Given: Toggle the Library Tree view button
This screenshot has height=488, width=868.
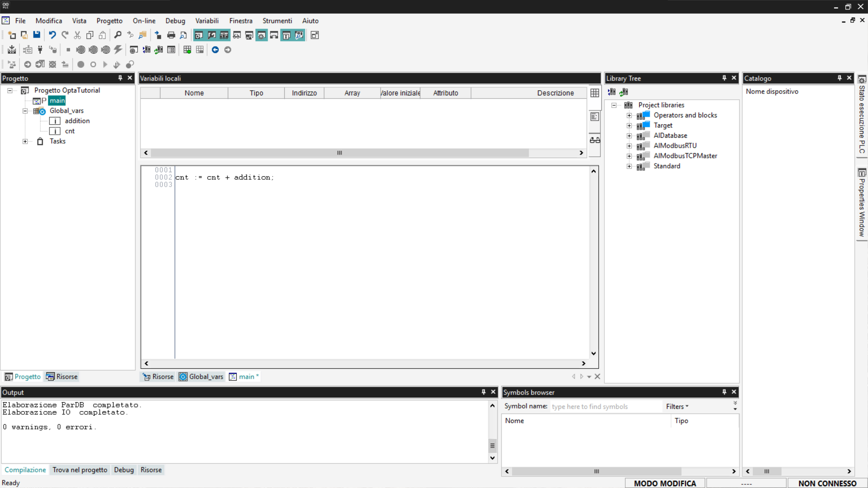Looking at the screenshot, I should 224,35.
